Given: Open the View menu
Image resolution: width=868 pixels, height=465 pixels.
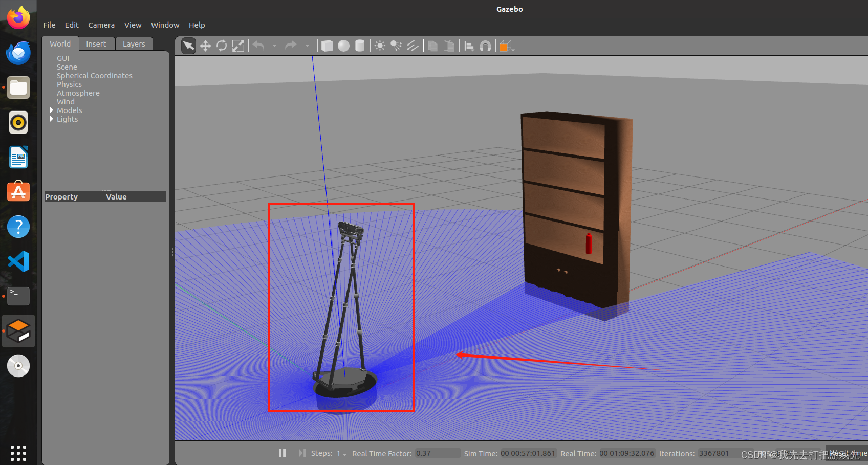Looking at the screenshot, I should (x=133, y=25).
